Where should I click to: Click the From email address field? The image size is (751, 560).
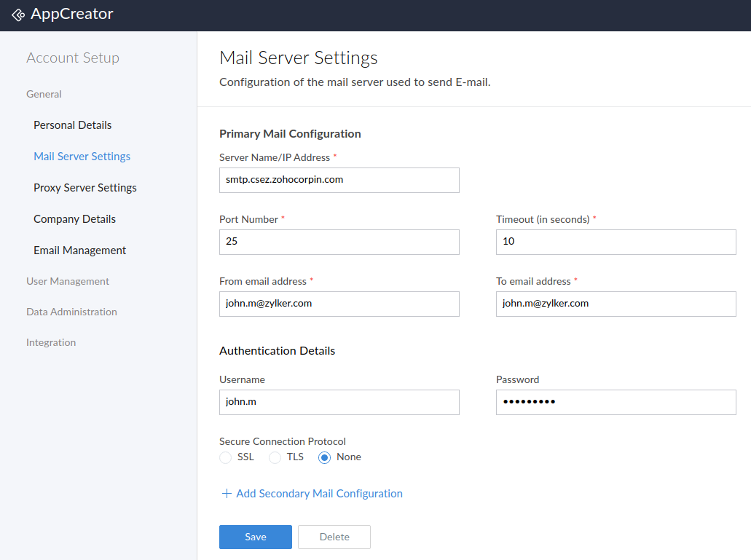339,304
